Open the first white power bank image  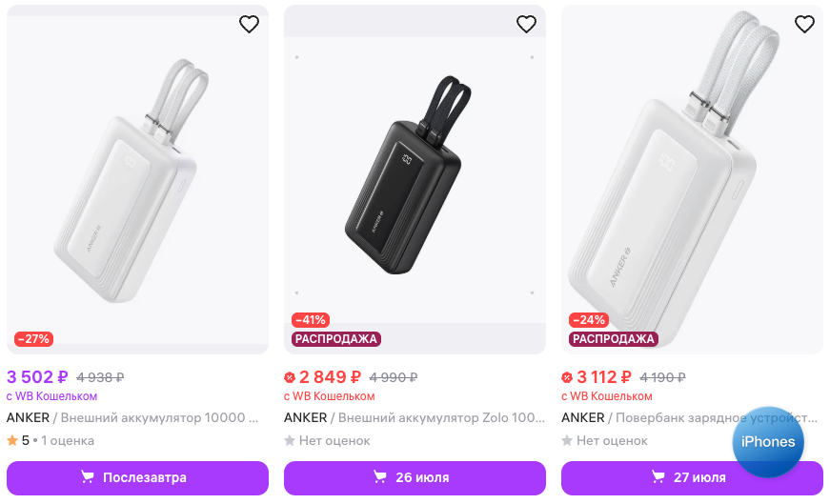pos(137,181)
